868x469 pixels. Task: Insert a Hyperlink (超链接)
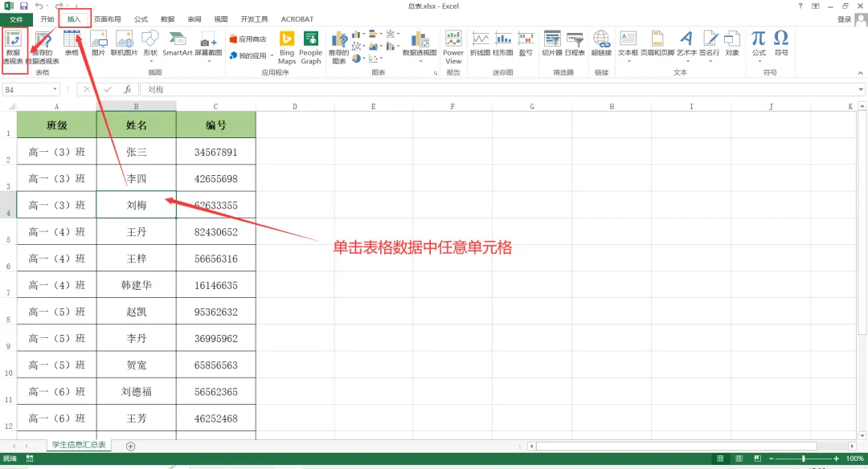(x=601, y=43)
